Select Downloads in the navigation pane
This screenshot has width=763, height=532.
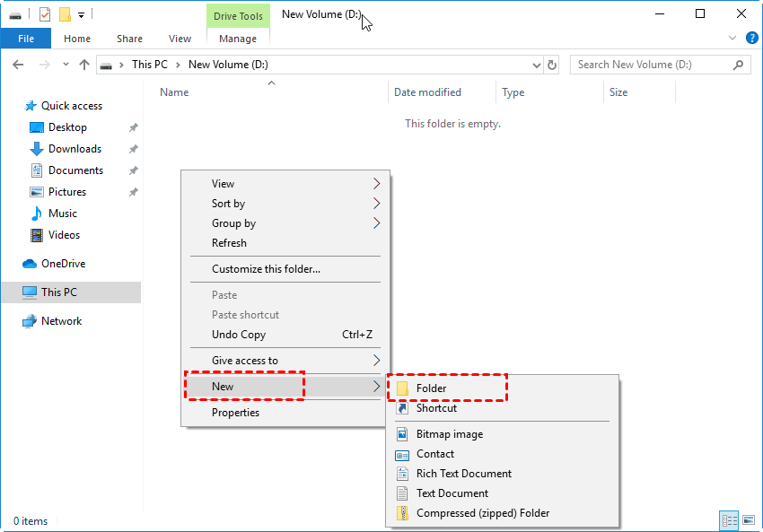[75, 149]
